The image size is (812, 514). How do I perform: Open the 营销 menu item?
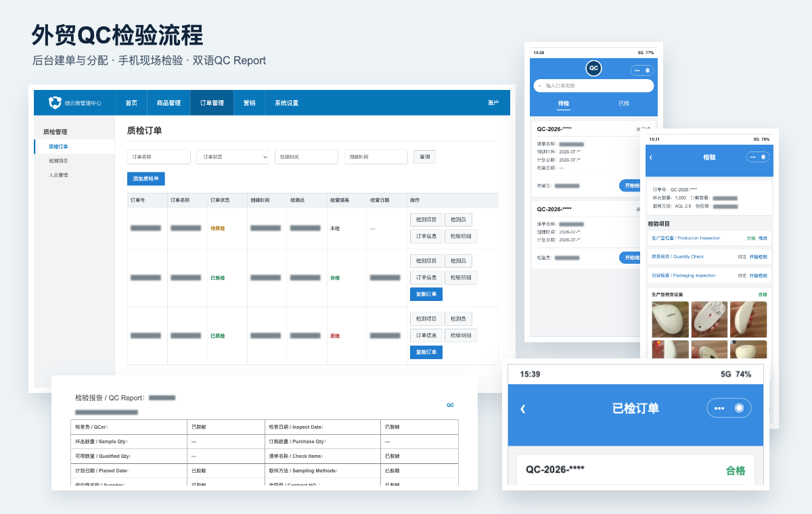coord(249,103)
